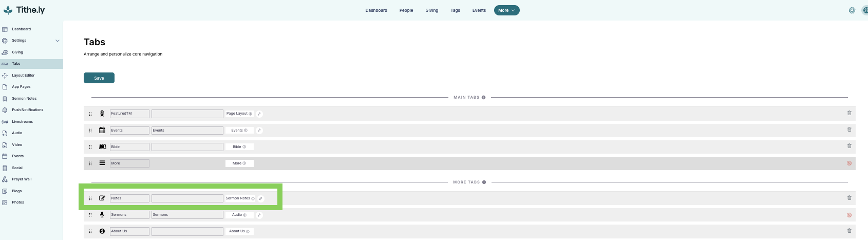Grab the drag handle of Sermons row
This screenshot has width=868, height=240.
(x=90, y=215)
